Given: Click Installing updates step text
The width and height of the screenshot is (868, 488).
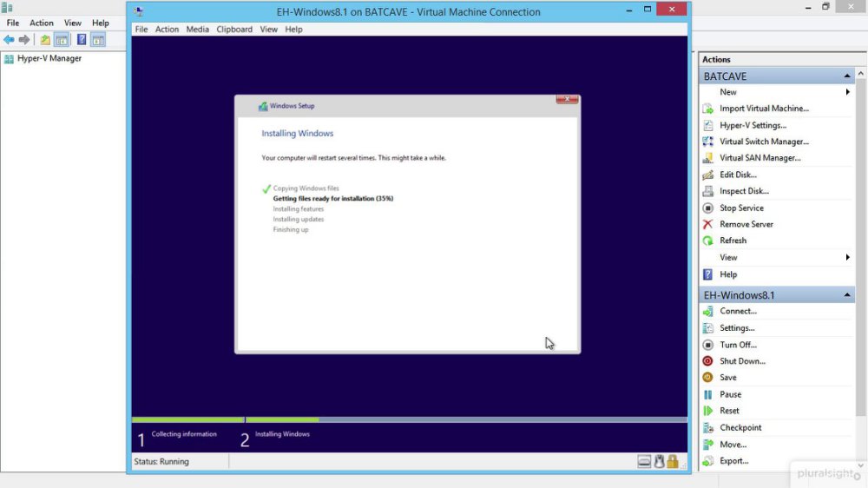Looking at the screenshot, I should point(298,220).
